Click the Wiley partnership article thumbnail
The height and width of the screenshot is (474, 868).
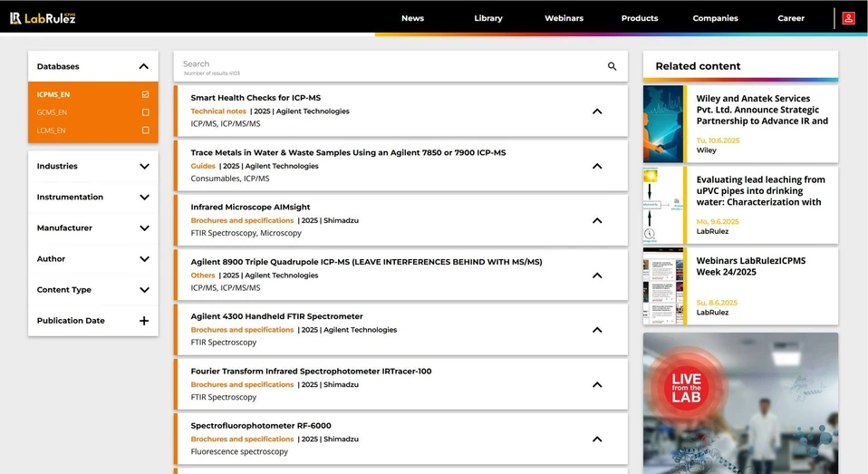(x=663, y=123)
